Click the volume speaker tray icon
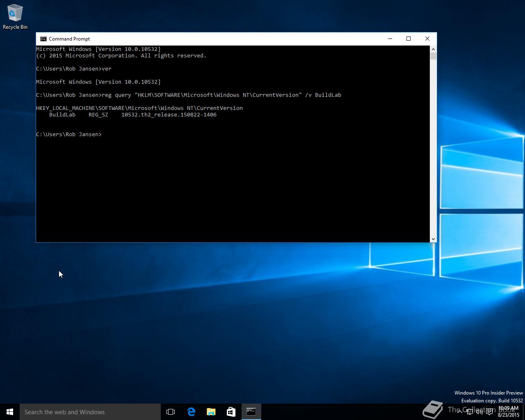The height and width of the screenshot is (420, 525). (479, 412)
